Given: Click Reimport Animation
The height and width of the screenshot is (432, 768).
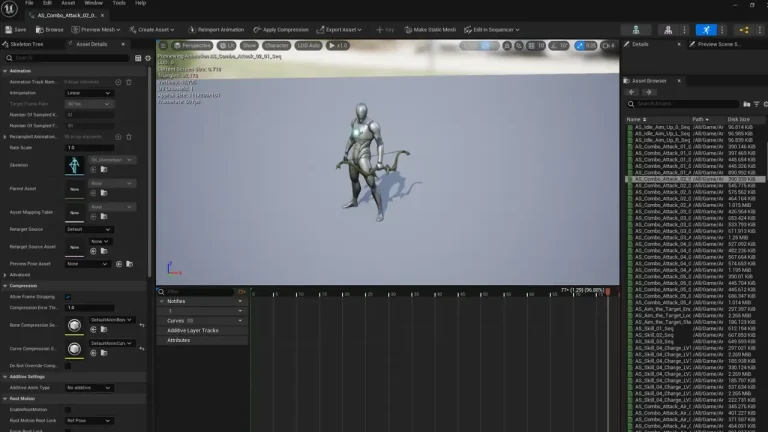Looking at the screenshot, I should [x=216, y=30].
